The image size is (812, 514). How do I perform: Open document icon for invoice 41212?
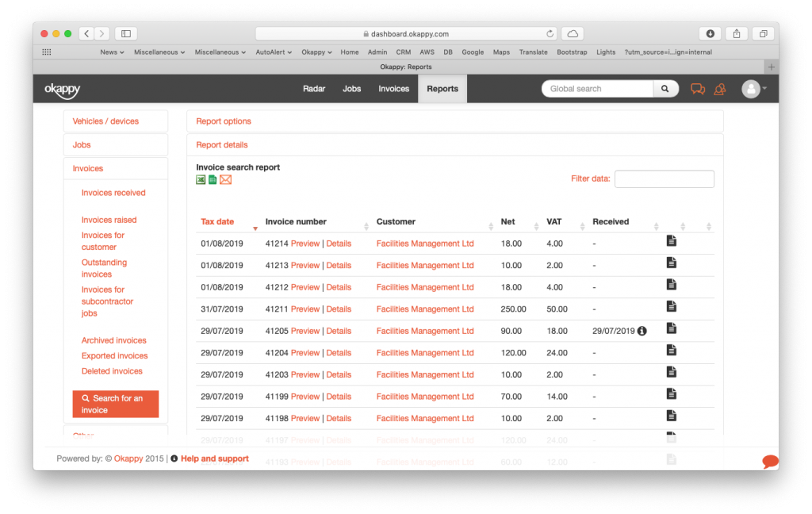point(671,285)
